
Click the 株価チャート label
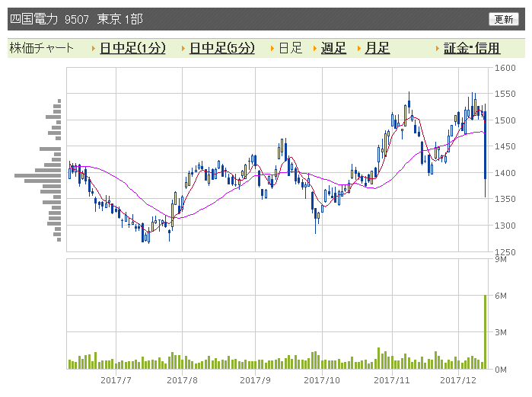pos(41,48)
